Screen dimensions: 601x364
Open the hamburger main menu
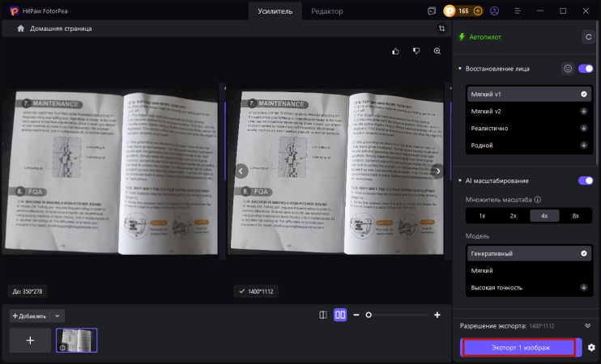pos(517,11)
